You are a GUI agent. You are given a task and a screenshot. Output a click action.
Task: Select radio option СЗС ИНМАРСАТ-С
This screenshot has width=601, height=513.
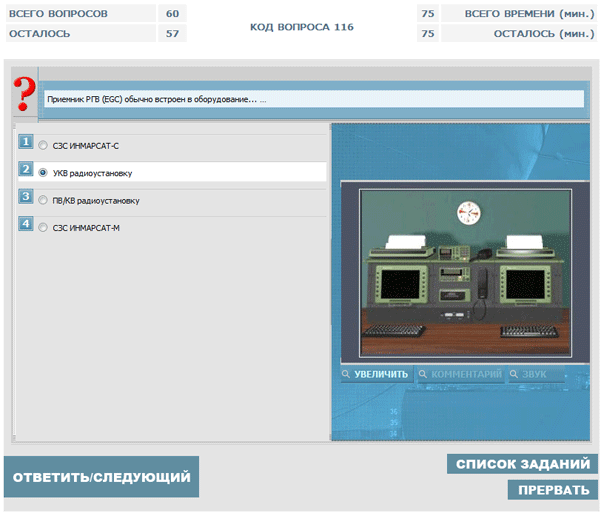pos(43,145)
